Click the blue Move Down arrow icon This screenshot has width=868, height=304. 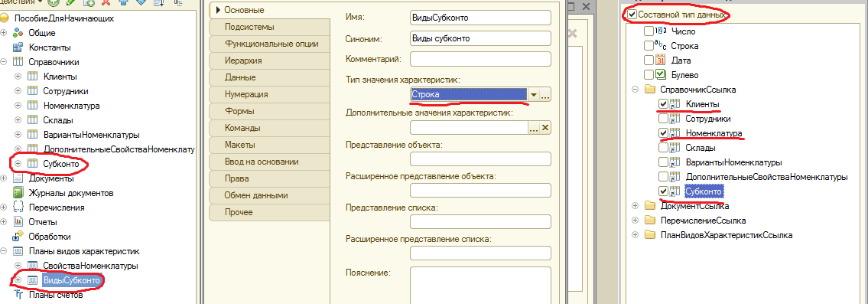(x=141, y=3)
